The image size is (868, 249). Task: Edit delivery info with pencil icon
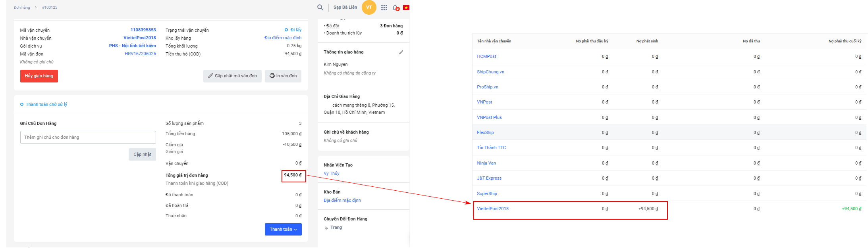click(401, 52)
